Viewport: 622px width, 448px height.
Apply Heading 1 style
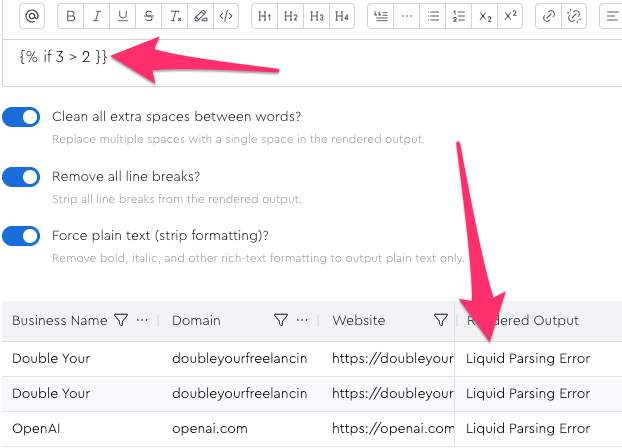click(264, 16)
